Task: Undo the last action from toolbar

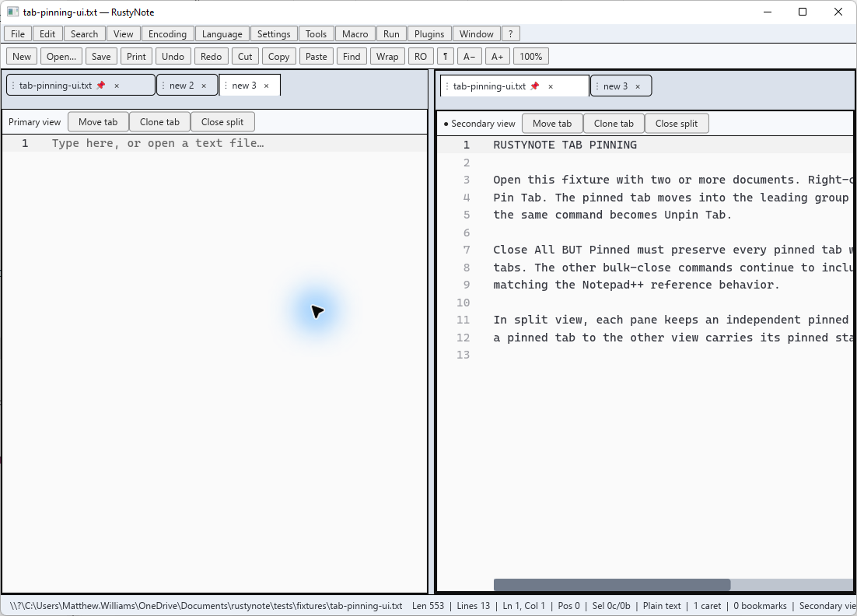Action: [173, 56]
